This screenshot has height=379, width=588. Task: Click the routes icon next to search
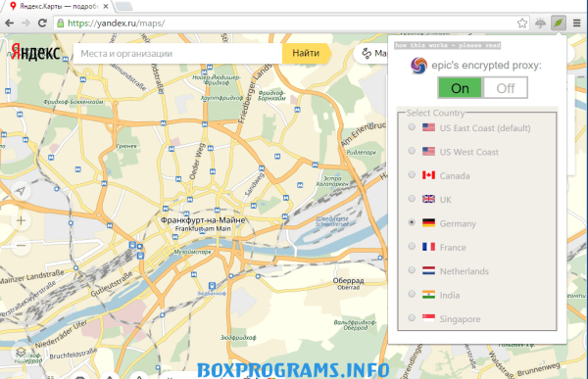click(367, 54)
